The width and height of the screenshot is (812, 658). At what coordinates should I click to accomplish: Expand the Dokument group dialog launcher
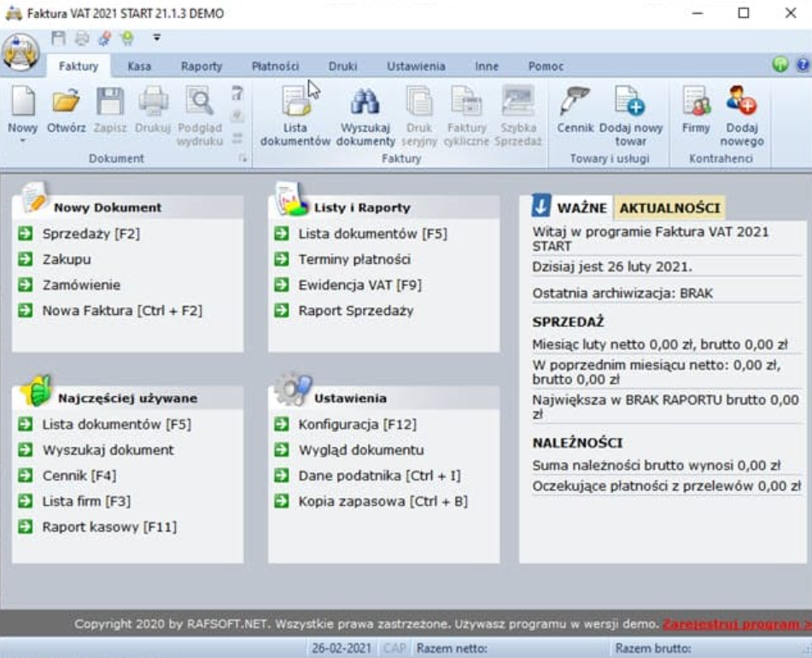(242, 158)
